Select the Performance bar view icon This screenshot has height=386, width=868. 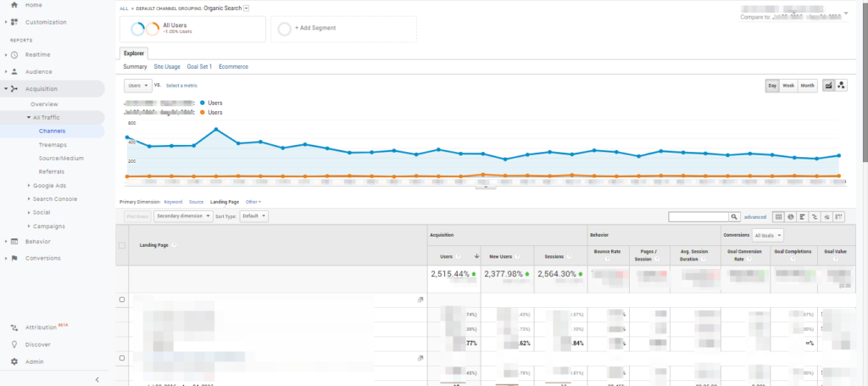pyautogui.click(x=803, y=217)
